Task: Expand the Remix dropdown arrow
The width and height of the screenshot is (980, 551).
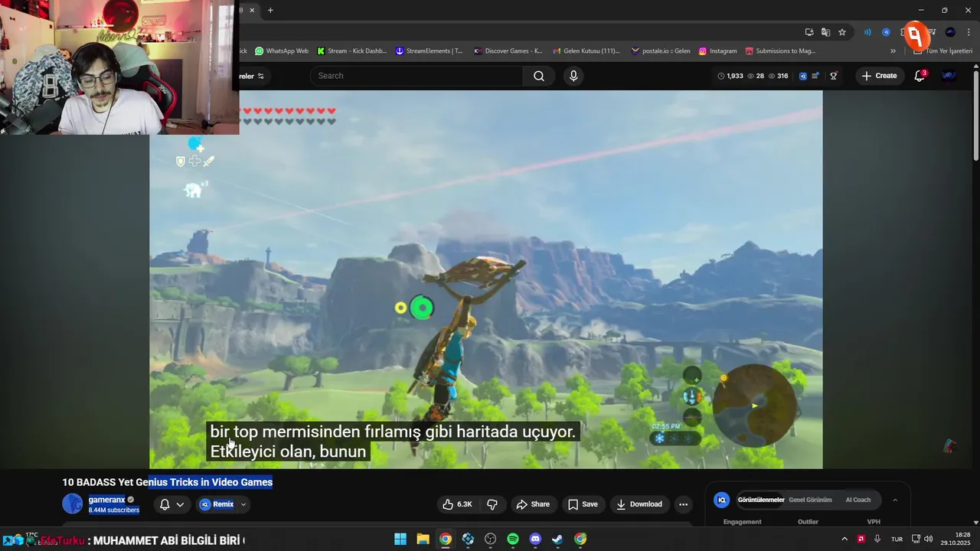Action: [x=243, y=504]
